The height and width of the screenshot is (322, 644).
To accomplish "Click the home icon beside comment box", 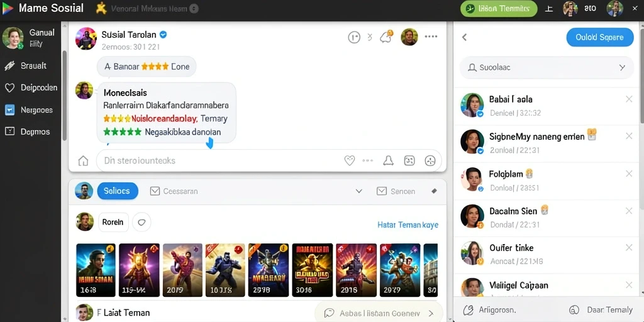I will [x=84, y=160].
